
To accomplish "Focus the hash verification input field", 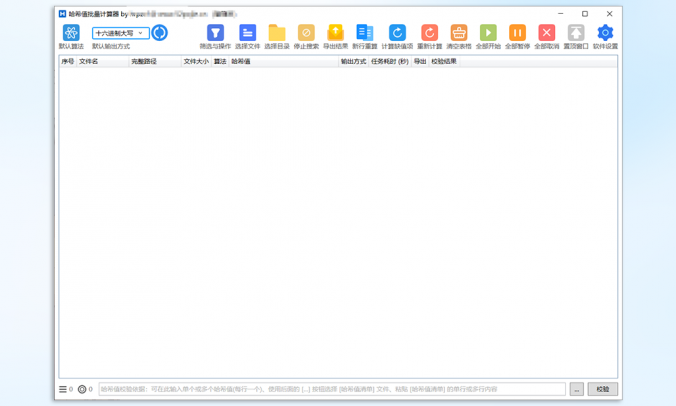I will point(332,389).
